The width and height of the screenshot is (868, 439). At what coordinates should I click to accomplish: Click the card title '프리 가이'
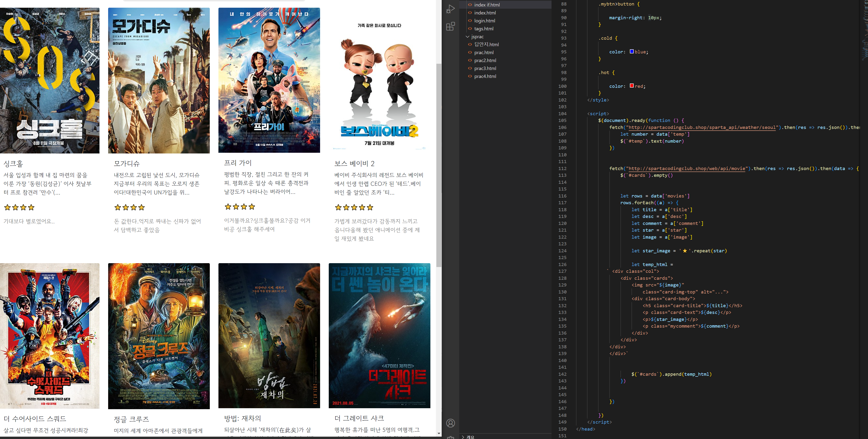tap(238, 163)
